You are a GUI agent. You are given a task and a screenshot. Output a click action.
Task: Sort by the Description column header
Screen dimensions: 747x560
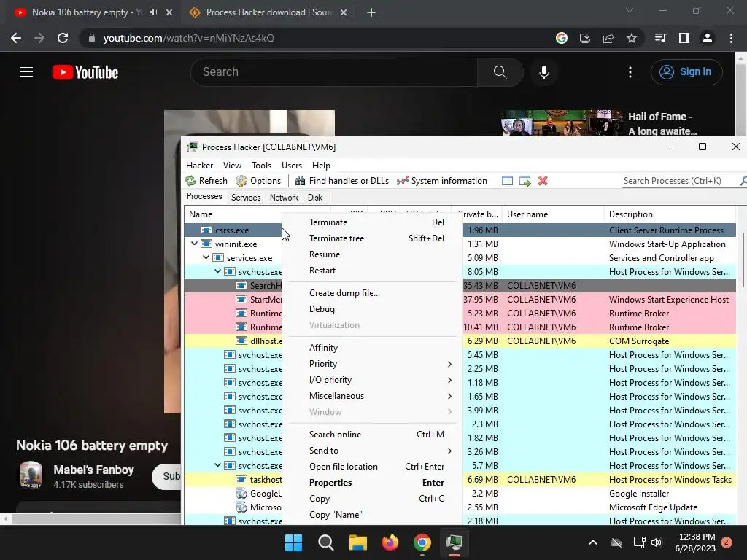point(670,214)
